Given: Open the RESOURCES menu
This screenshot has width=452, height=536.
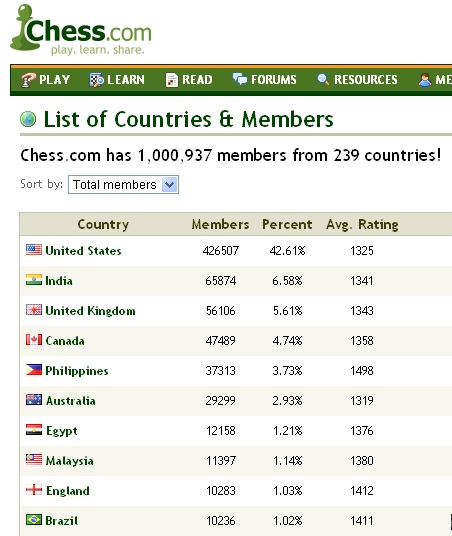Looking at the screenshot, I should [x=357, y=80].
